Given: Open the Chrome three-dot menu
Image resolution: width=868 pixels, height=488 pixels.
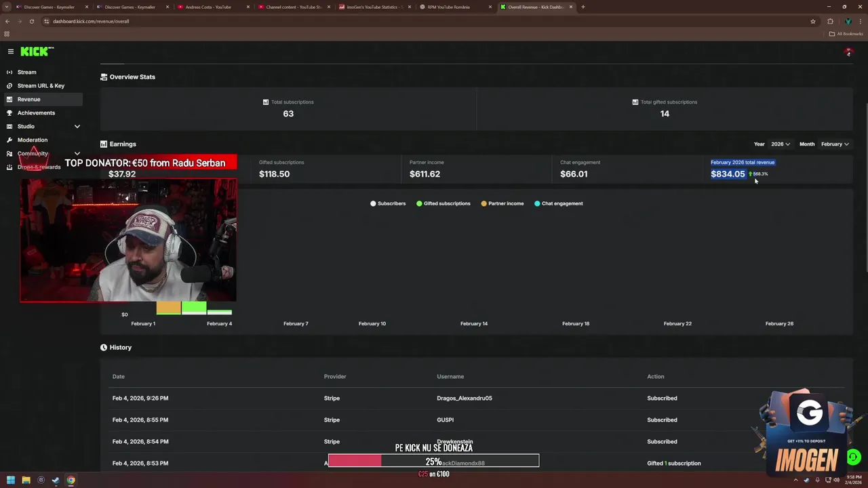Looking at the screenshot, I should coord(861,21).
